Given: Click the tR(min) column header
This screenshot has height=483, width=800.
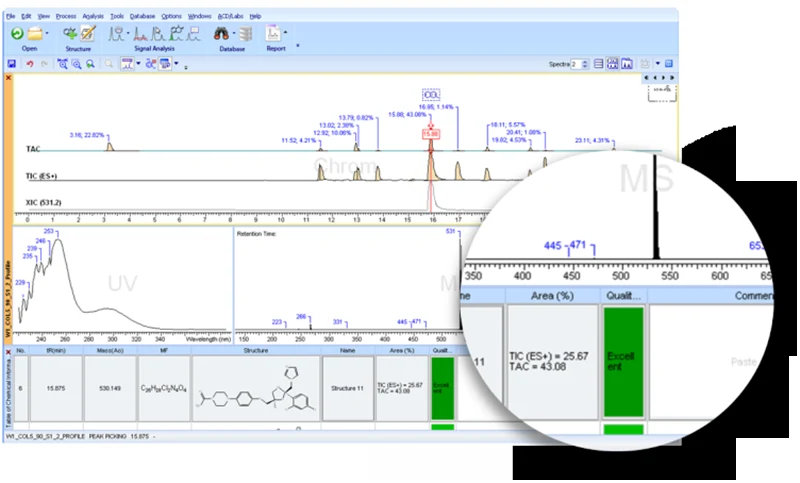Looking at the screenshot, I should (56, 350).
